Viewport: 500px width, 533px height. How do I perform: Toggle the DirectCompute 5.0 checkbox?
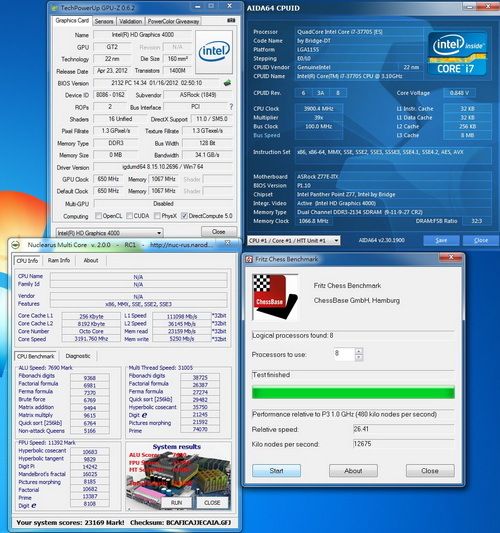(184, 216)
